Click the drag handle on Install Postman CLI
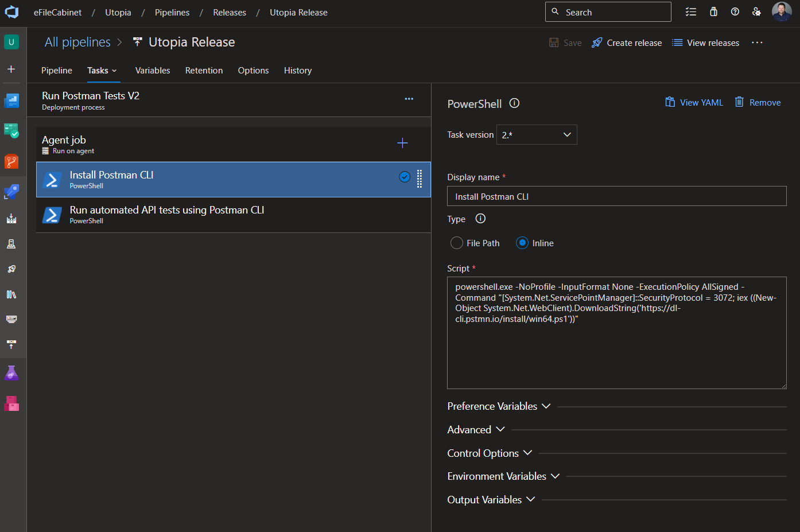 pos(420,179)
